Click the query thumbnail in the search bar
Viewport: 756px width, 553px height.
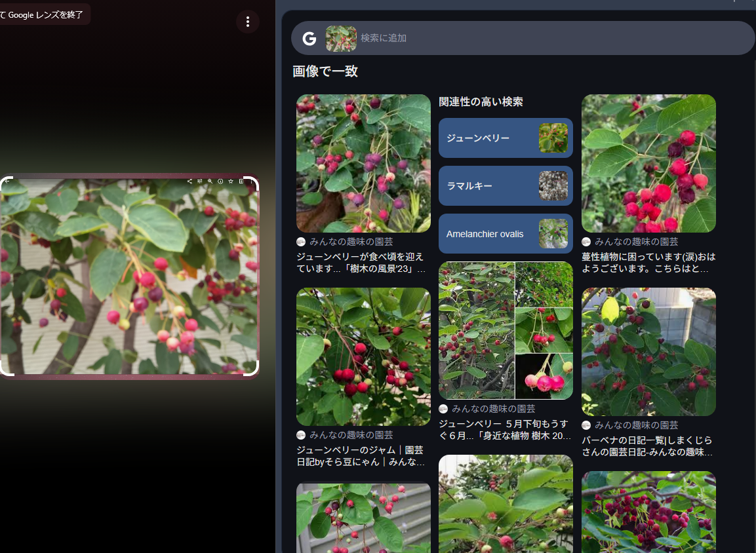pyautogui.click(x=341, y=39)
